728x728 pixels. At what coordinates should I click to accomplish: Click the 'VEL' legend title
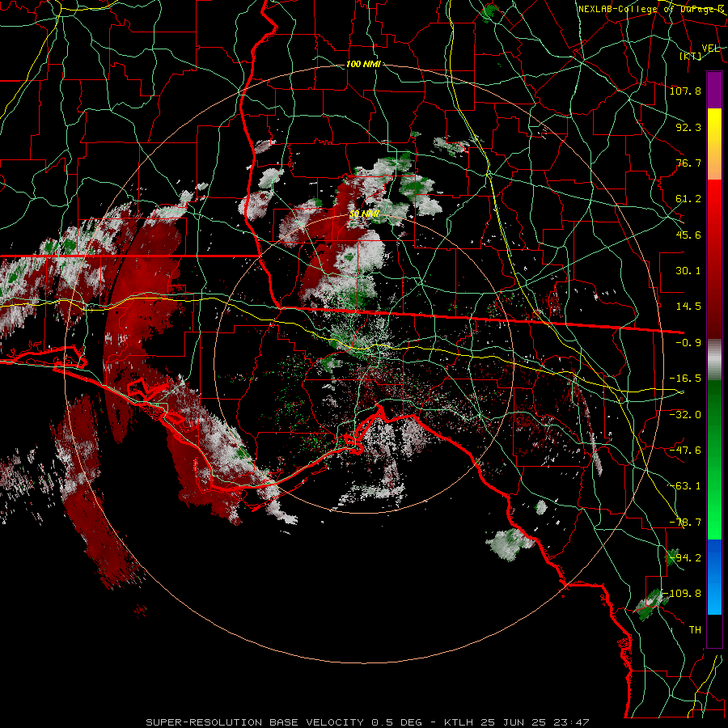[x=710, y=48]
